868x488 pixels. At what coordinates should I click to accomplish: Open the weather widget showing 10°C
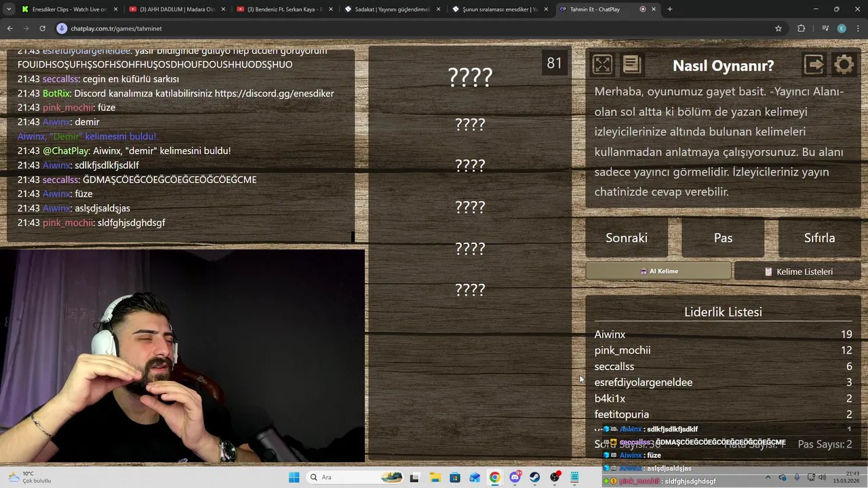click(28, 477)
